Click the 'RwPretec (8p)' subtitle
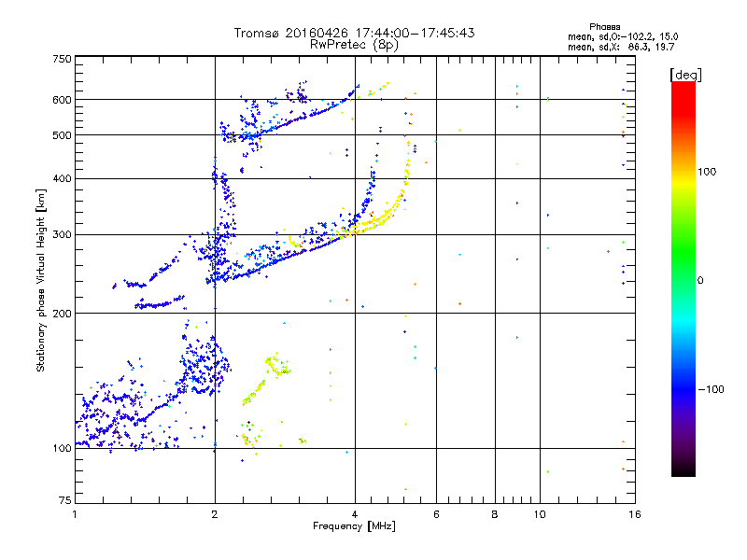The height and width of the screenshot is (560, 747). point(354,45)
